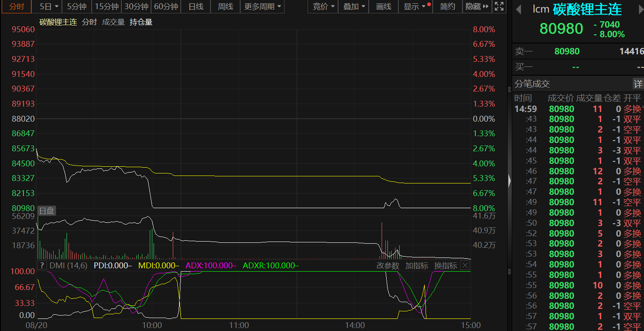Screen dimensions: 644x331
Task: Click the side panel collapse handle
Action: point(509,181)
